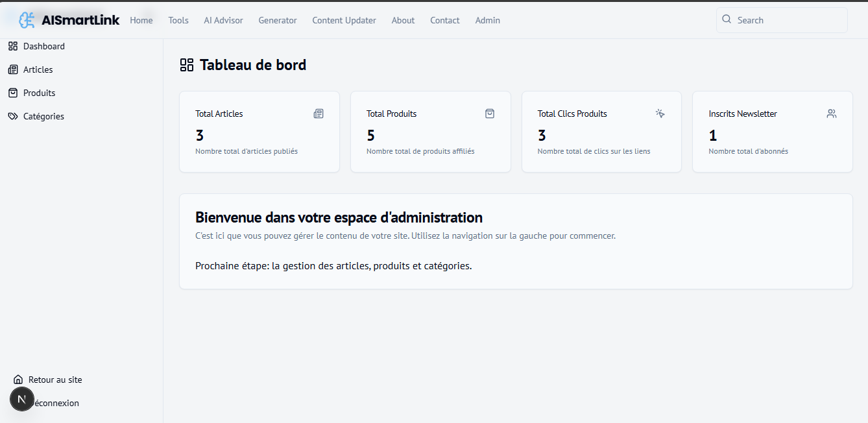This screenshot has height=423, width=868.
Task: Click the users icon on Inscrits Newsletter card
Action: (x=832, y=114)
